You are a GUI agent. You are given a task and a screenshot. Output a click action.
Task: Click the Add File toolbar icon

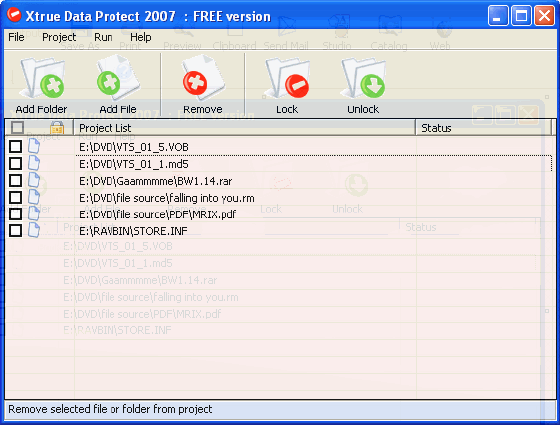118,79
